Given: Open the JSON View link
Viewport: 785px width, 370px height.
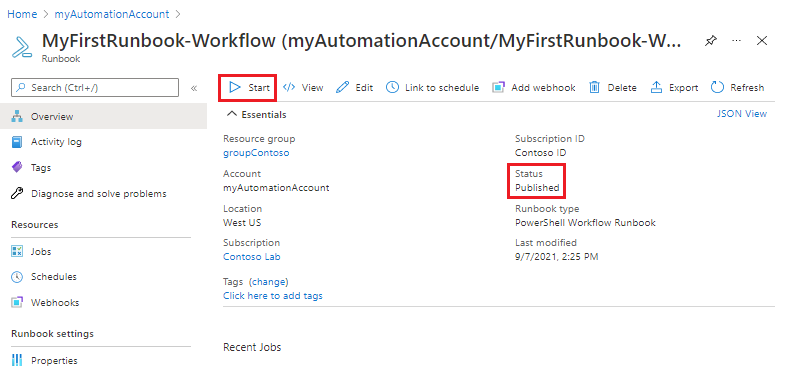Looking at the screenshot, I should (742, 114).
